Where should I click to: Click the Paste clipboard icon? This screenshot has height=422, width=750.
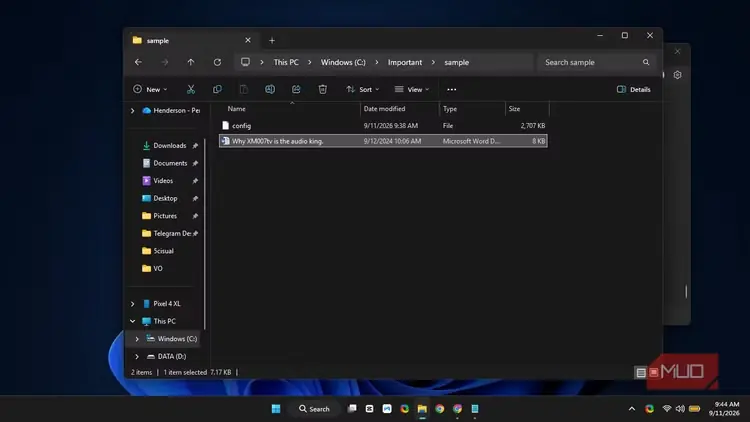pyautogui.click(x=243, y=89)
